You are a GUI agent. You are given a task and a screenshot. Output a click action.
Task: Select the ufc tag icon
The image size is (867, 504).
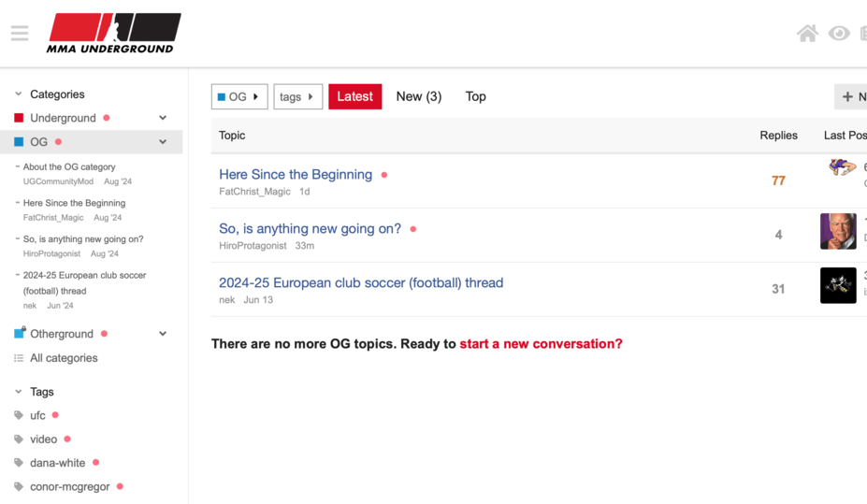(x=19, y=415)
